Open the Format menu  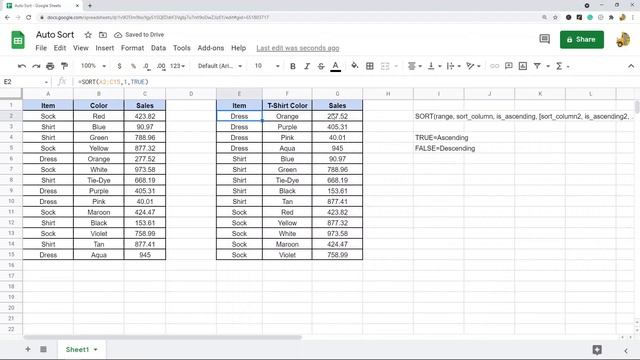click(x=133, y=48)
